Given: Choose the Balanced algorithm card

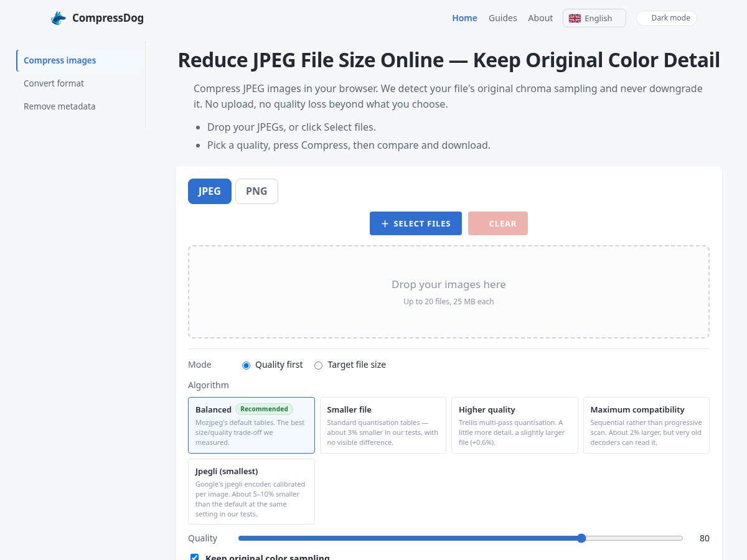Looking at the screenshot, I should coord(251,425).
